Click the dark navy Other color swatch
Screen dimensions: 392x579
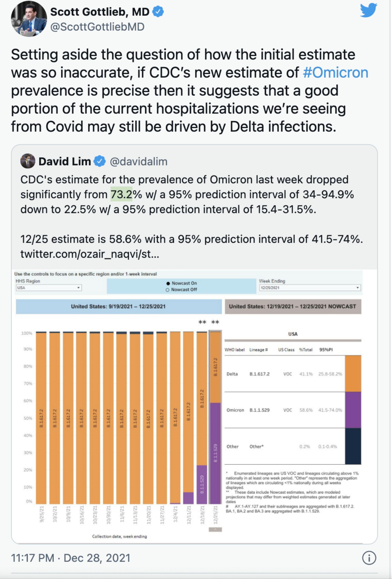point(353,446)
